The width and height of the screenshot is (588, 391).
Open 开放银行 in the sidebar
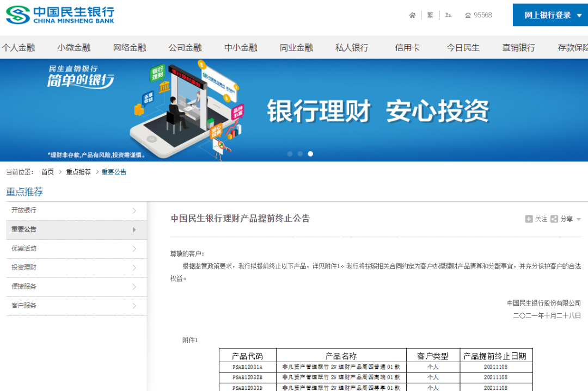coord(77,210)
